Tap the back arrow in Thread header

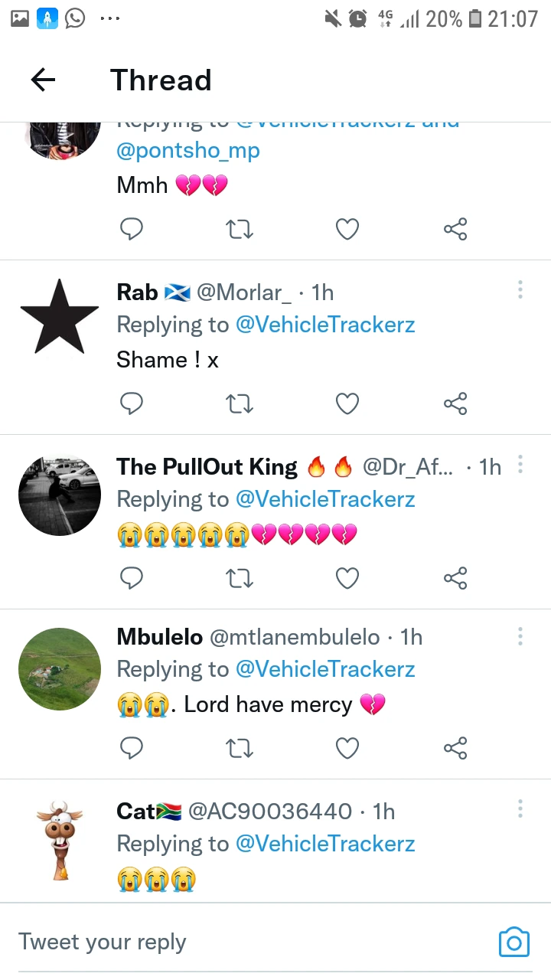pos(43,80)
